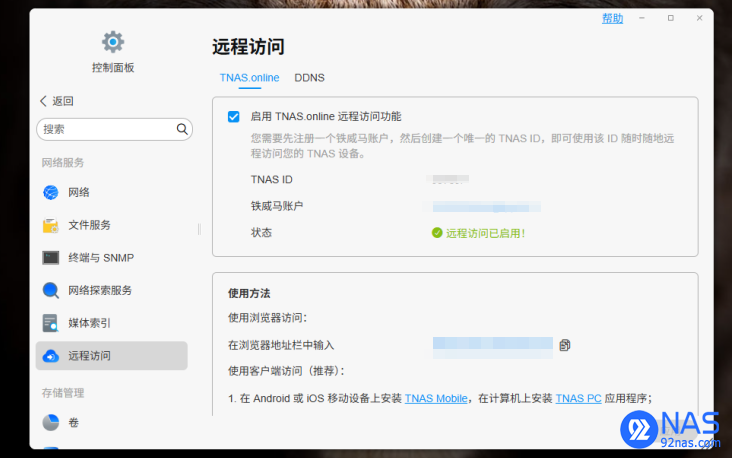Click the blurred TNAS ID value

(448, 179)
